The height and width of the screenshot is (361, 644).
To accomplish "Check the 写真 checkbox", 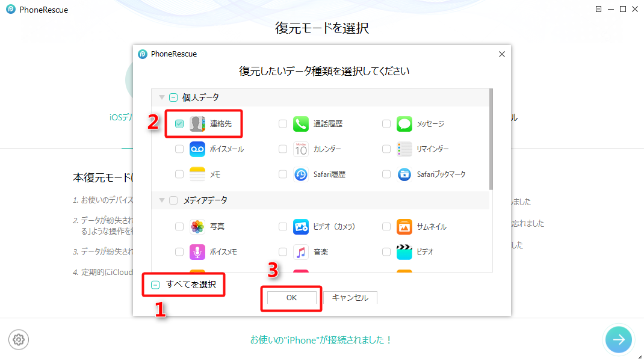I will [179, 226].
